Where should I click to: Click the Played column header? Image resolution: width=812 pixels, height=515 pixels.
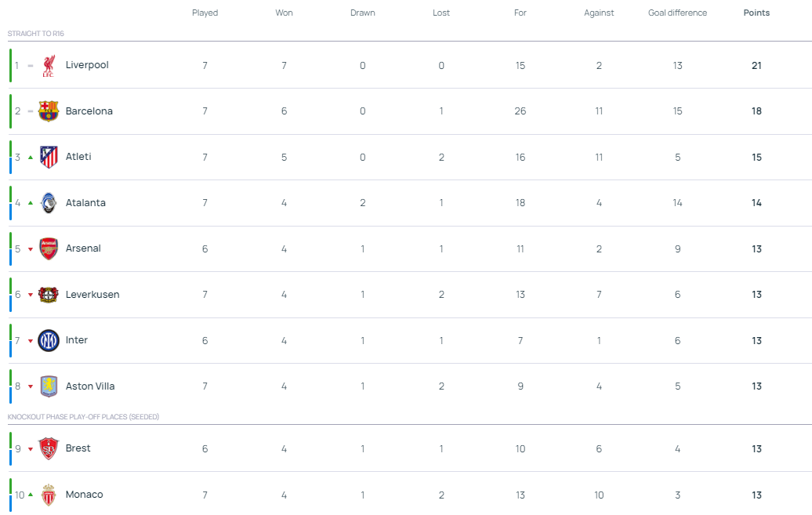[205, 13]
